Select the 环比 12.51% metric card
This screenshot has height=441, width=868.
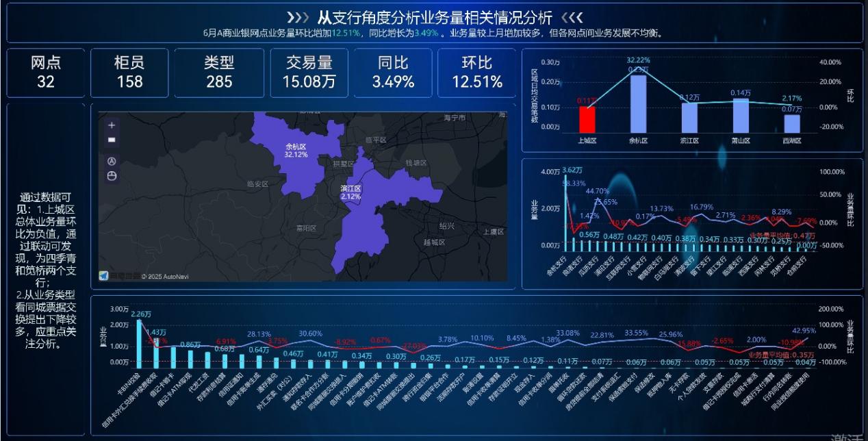point(476,73)
